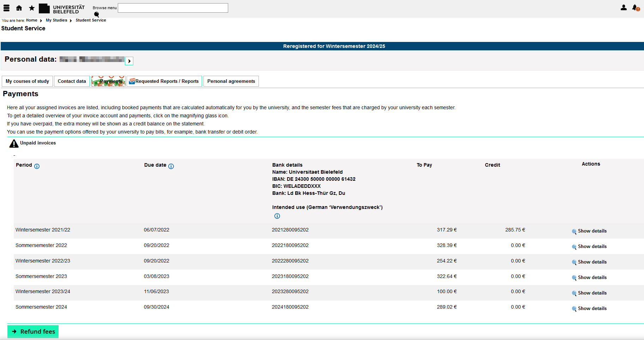Check notifications bell icon

click(636, 7)
